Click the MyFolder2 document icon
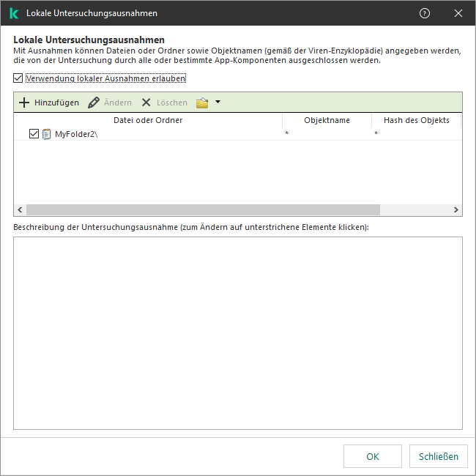Image resolution: width=476 pixels, height=476 pixels. (47, 134)
